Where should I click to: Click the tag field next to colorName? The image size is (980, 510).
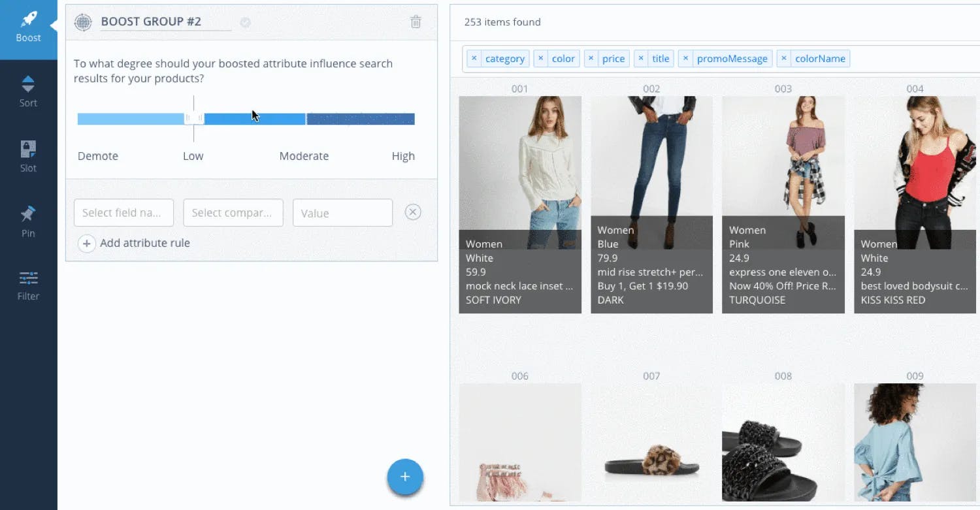[x=915, y=59]
